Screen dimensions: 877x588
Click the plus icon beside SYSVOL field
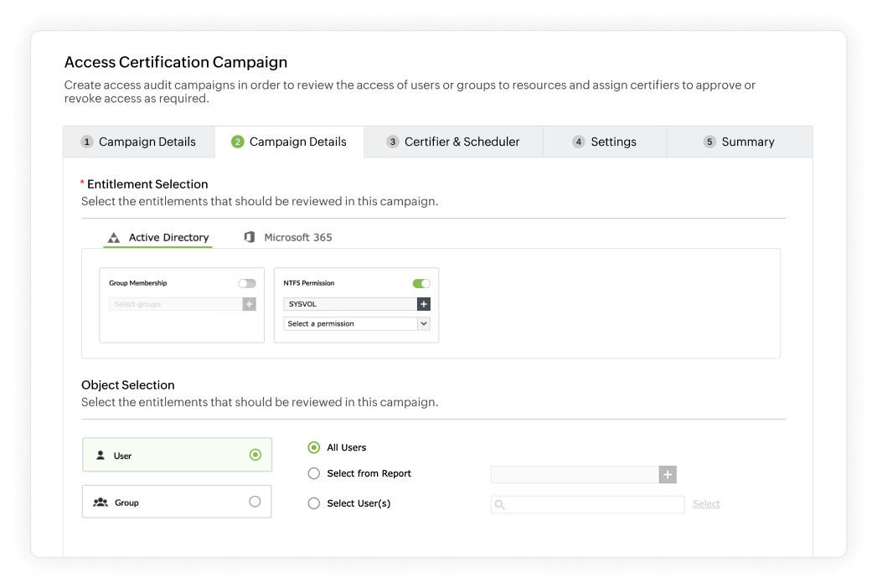point(424,304)
